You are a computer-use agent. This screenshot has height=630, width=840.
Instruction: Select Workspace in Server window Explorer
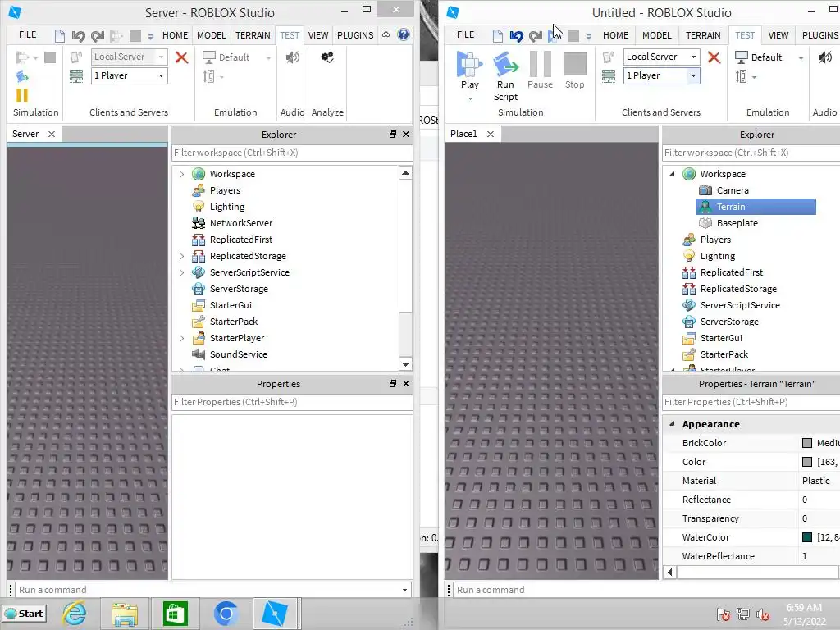232,174
